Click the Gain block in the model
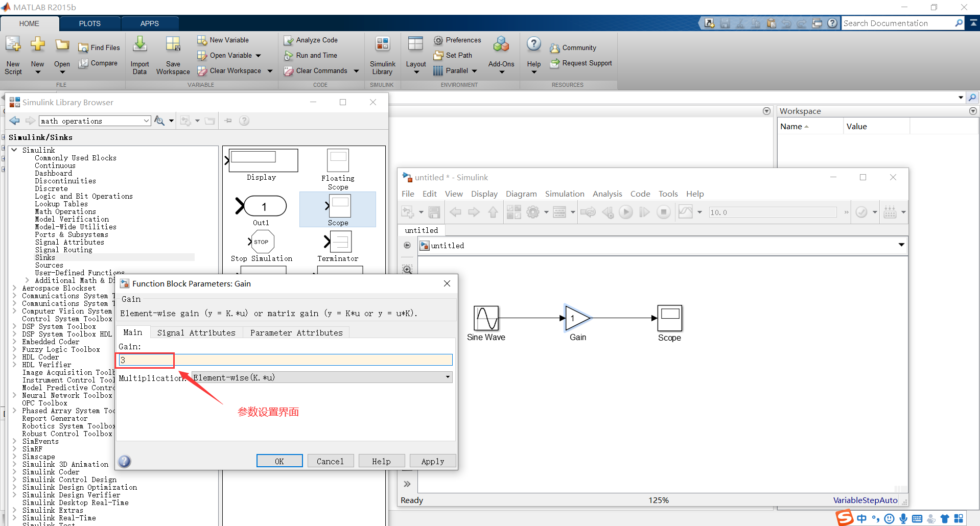The height and width of the screenshot is (526, 980). pyautogui.click(x=577, y=318)
